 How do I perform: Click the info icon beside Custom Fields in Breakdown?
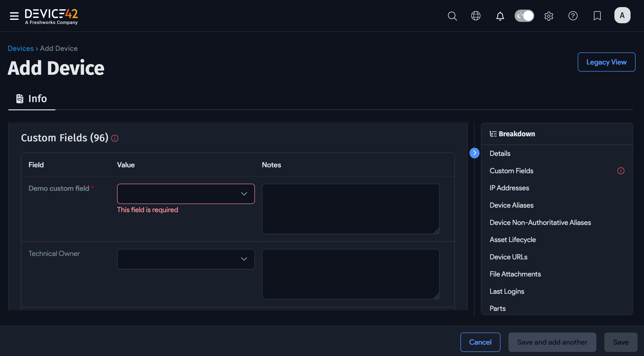click(x=621, y=171)
